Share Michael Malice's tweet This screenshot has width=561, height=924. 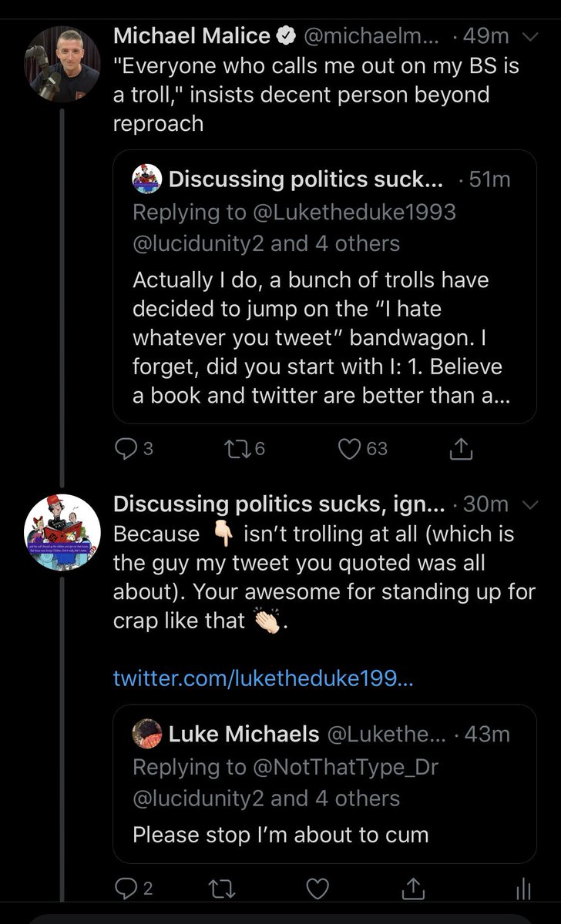click(x=459, y=448)
